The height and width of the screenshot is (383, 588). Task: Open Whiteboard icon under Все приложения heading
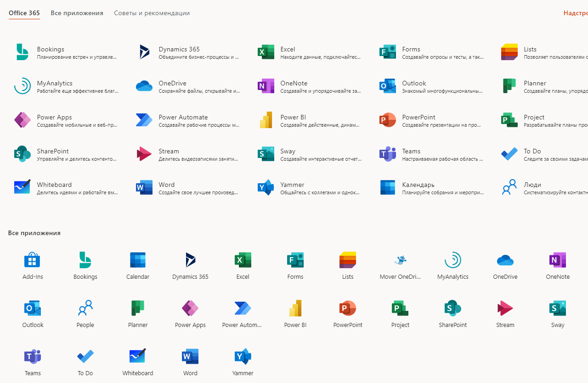pyautogui.click(x=138, y=357)
